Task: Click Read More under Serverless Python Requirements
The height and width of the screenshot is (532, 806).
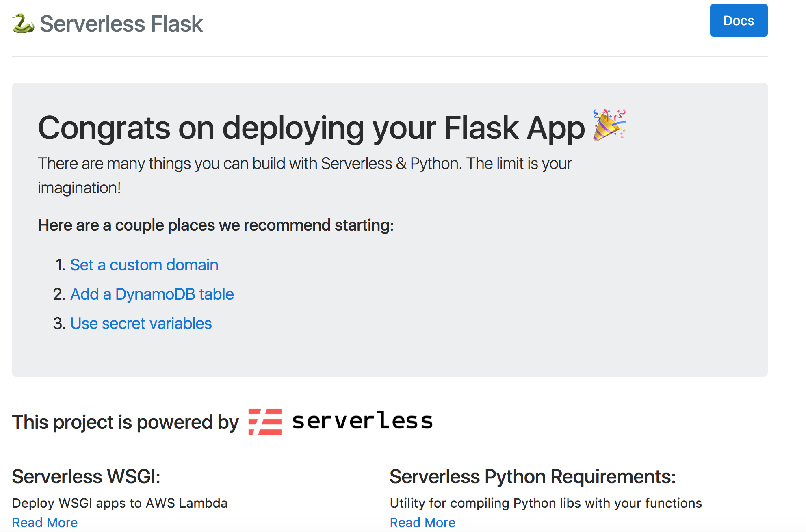Action: pyautogui.click(x=422, y=522)
